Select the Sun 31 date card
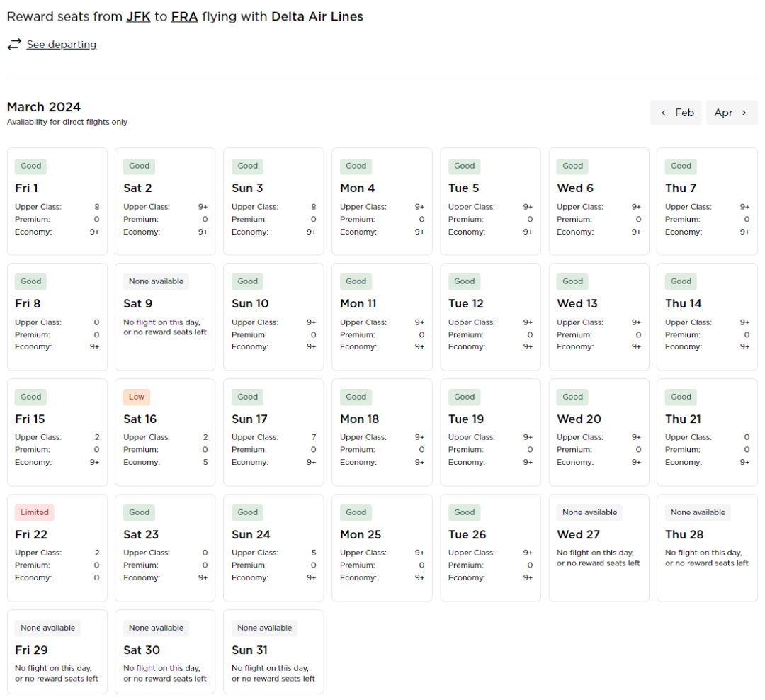Screen dimensions: 765x700 pyautogui.click(x=273, y=652)
